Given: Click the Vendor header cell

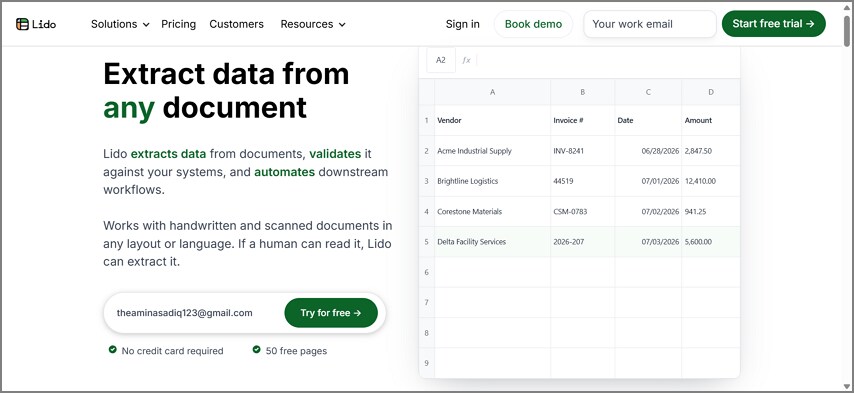Looking at the screenshot, I should point(492,120).
